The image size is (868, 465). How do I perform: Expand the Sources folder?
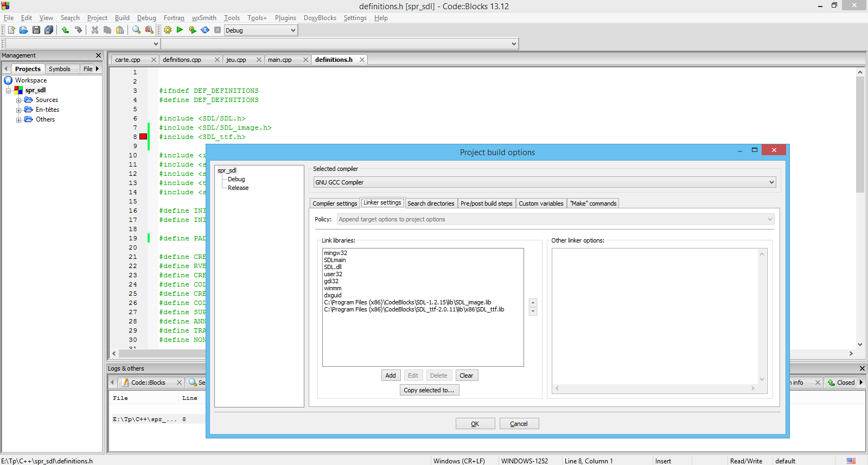(x=18, y=100)
